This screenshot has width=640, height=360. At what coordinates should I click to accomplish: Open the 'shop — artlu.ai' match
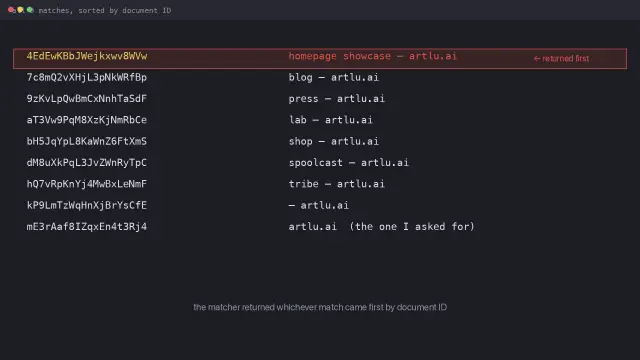333,141
